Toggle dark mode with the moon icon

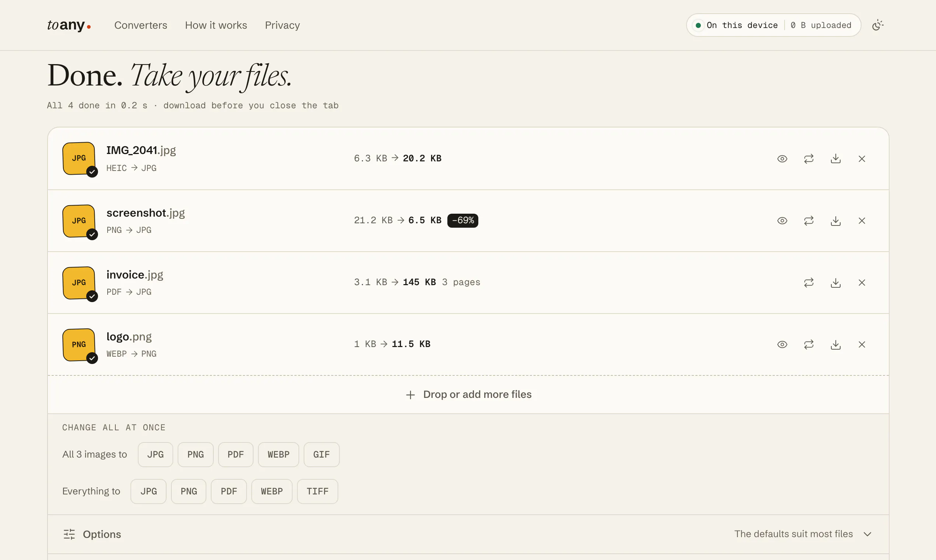[877, 25]
